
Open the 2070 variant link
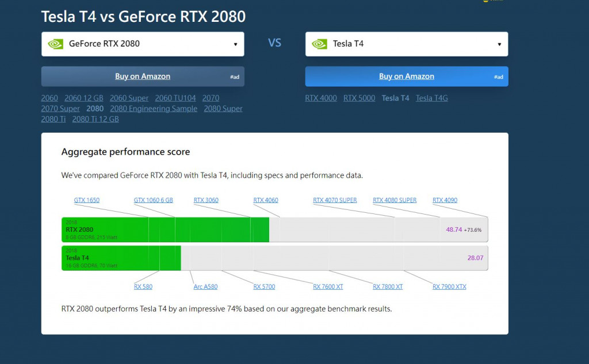pos(211,98)
